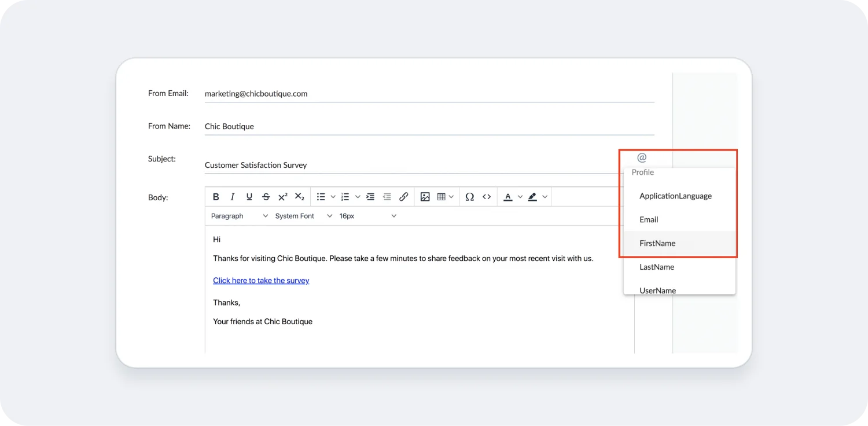Insert a table
Screen dimensions: 868x426
(x=442, y=196)
